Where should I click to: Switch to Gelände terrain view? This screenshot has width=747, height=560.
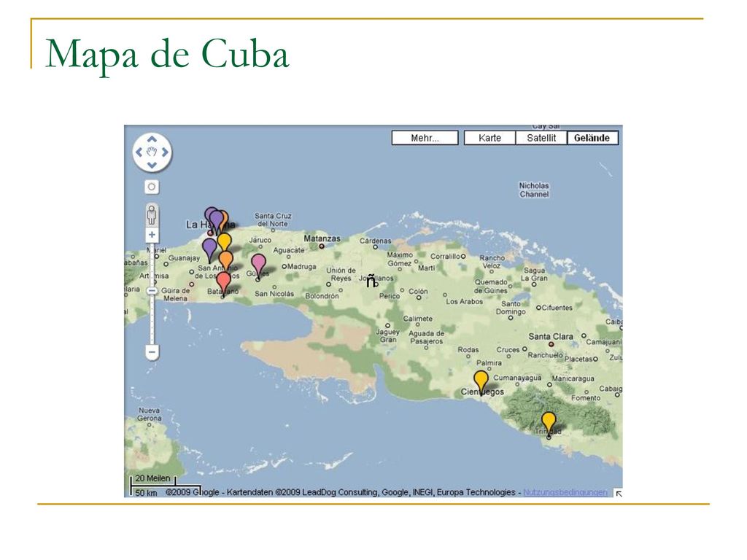[x=592, y=138]
